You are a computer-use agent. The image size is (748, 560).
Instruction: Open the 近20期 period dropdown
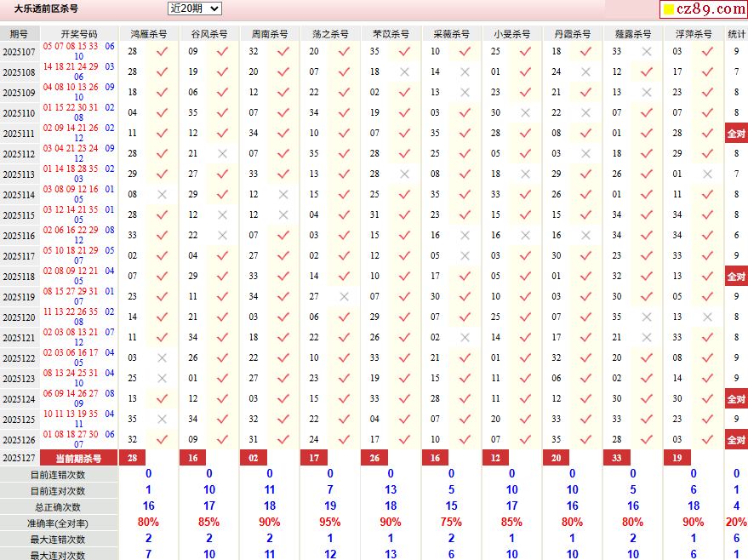coord(194,9)
